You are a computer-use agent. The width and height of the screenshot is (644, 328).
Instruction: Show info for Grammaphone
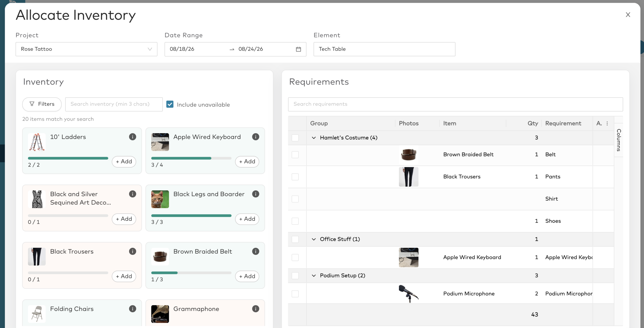click(x=256, y=309)
